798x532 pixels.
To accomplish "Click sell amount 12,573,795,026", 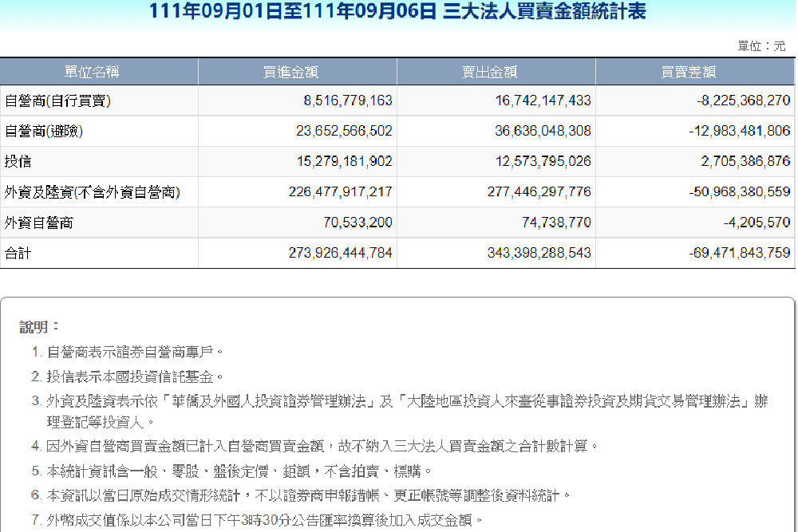I will point(543,161).
